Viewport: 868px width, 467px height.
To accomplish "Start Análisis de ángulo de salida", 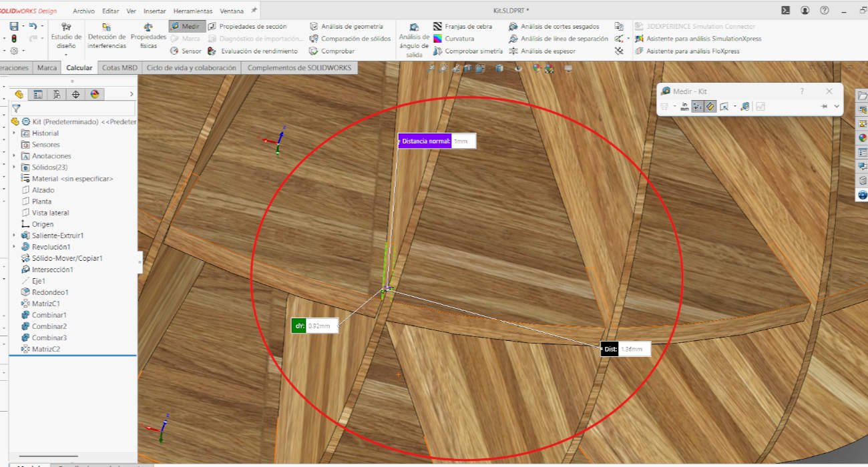I will pos(414,40).
